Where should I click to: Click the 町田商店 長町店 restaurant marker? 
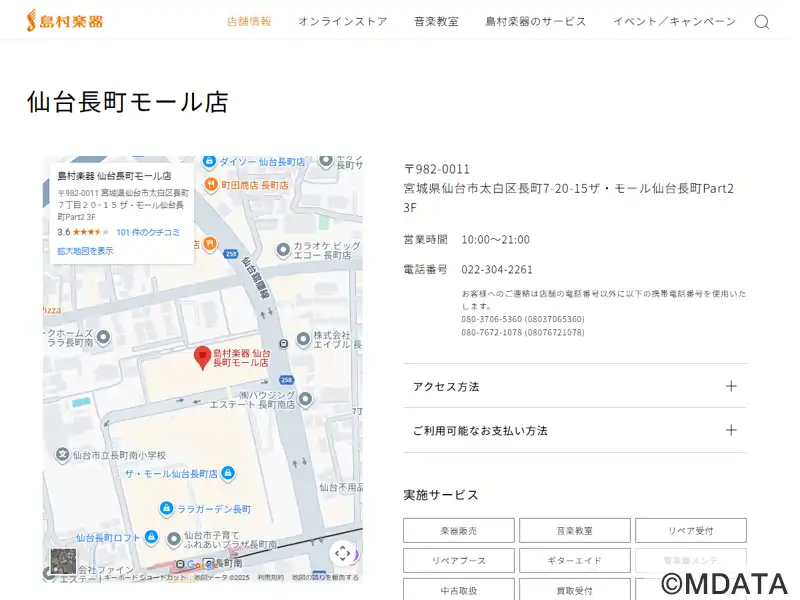point(211,184)
